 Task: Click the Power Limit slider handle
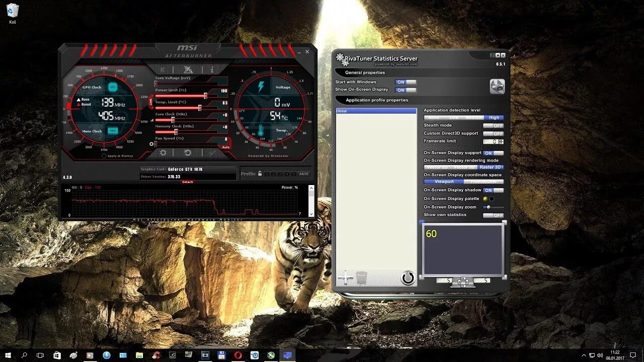coord(206,96)
